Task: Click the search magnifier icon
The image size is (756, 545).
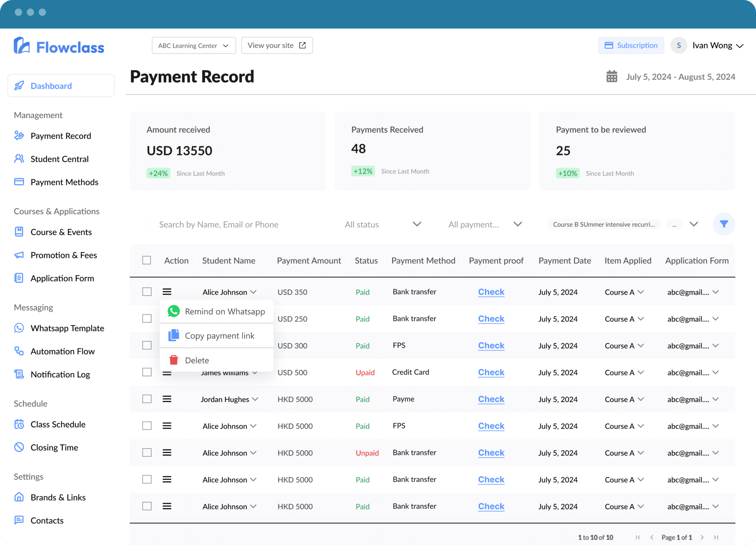Action: pyautogui.click(x=147, y=224)
